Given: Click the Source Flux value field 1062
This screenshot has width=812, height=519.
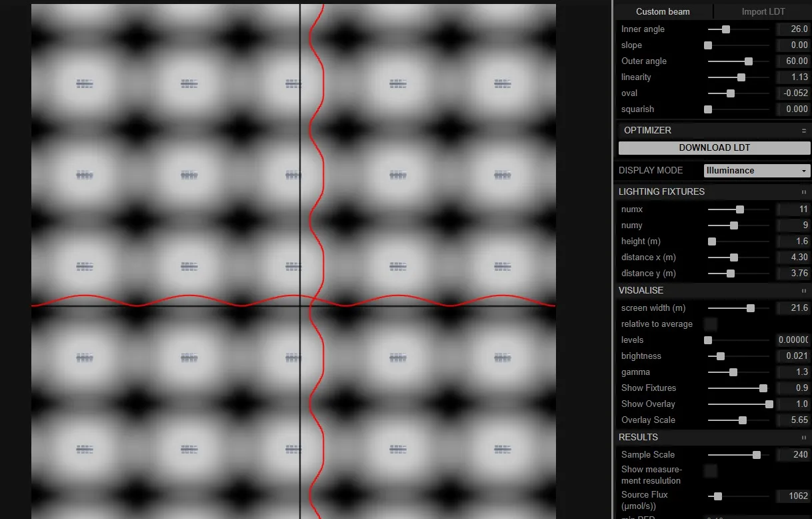Looking at the screenshot, I should 793,496.
